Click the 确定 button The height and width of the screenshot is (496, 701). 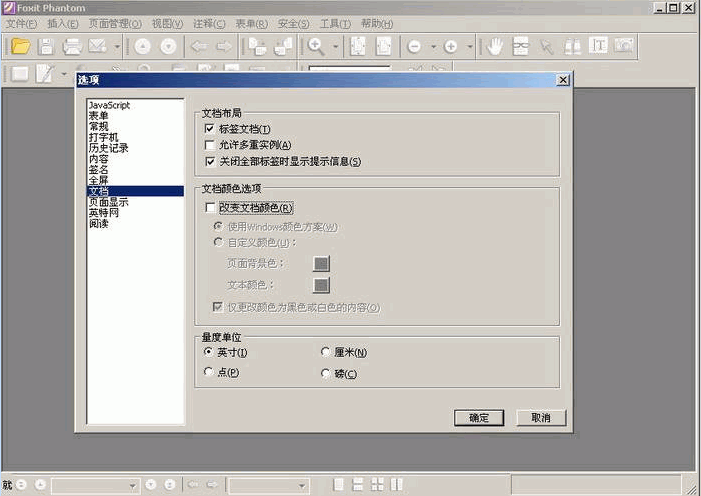pos(479,418)
